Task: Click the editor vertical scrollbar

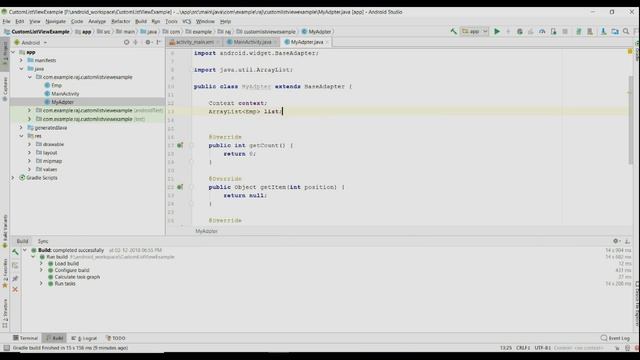Action: coord(630,120)
